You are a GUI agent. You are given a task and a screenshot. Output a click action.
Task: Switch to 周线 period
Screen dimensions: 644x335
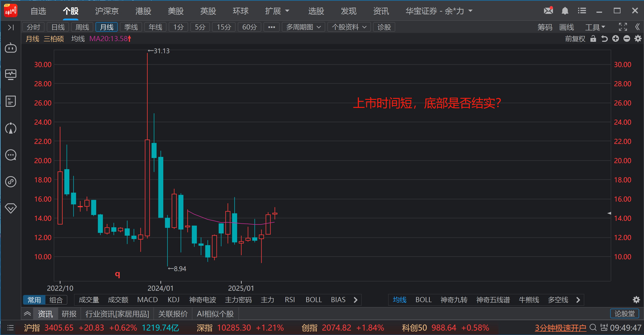click(82, 27)
